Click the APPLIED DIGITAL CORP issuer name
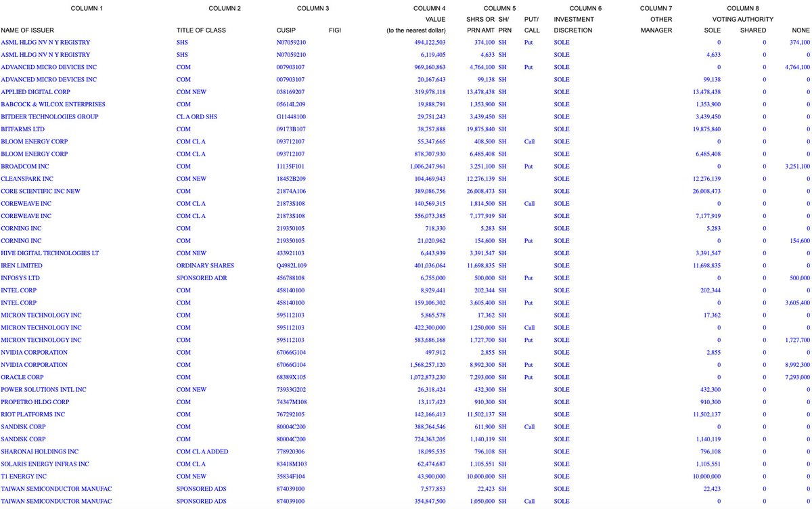This screenshot has width=812, height=509. tap(35, 91)
